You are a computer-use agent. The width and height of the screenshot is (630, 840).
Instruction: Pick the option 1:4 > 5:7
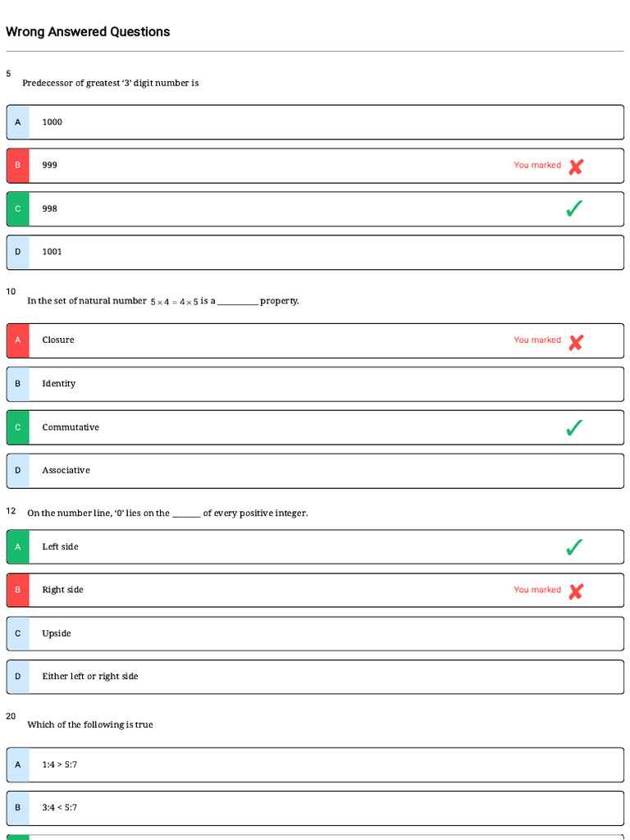315,765
